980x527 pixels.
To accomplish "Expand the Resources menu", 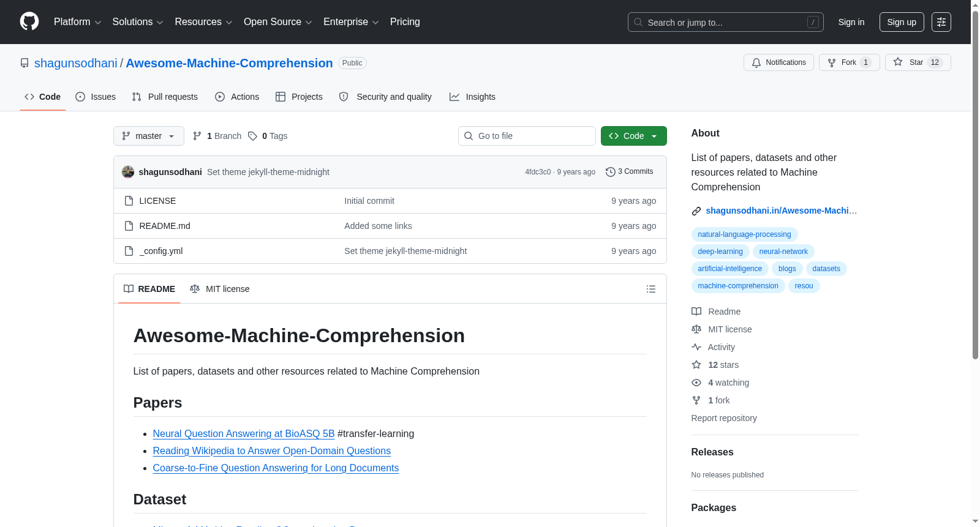I will pos(203,22).
